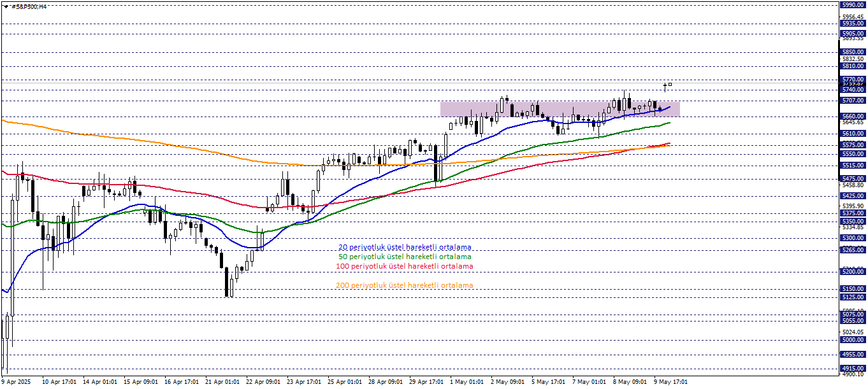Select the 5075.00 price level label

coord(853,314)
